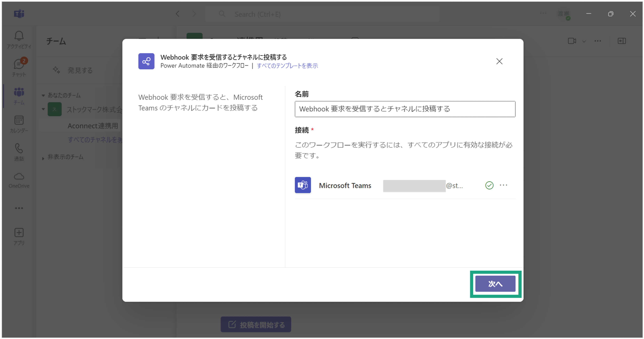
Task: Collapse the ストックマーク株式会社 team
Action: 43,109
